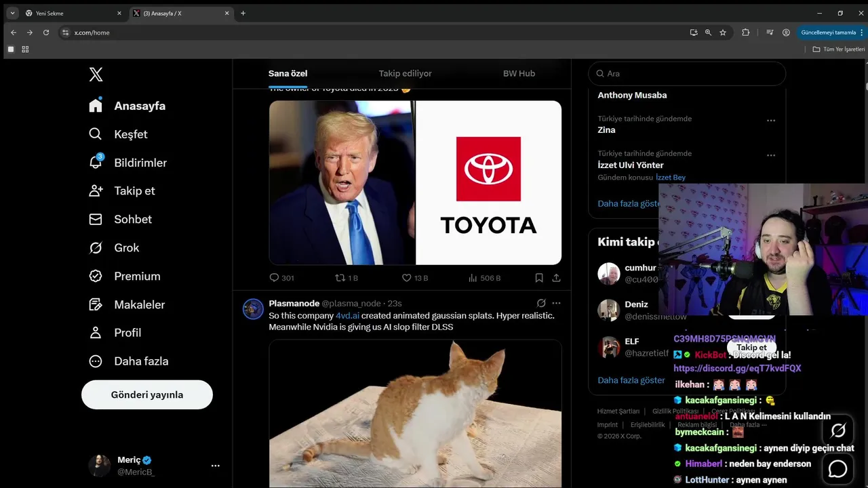Screen dimensions: 868x488
Task: Share the Toyota post
Action: pos(556,278)
